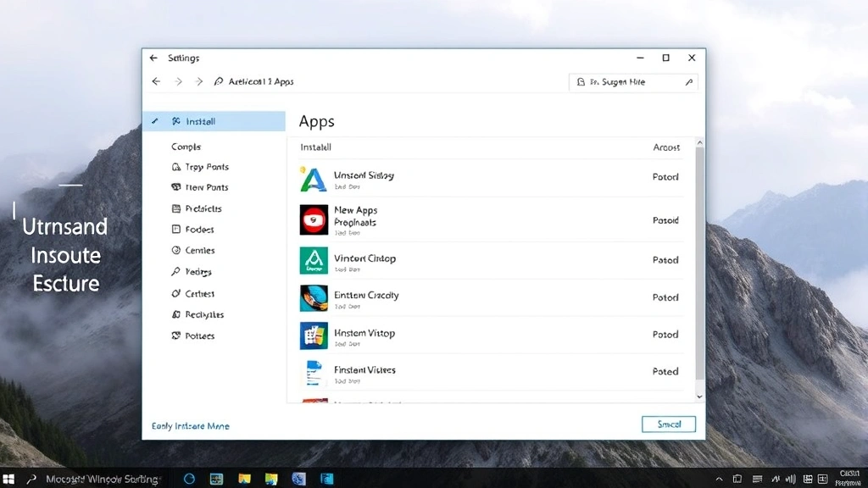Open the Windows Start menu
This screenshot has width=868, height=488.
9,479
